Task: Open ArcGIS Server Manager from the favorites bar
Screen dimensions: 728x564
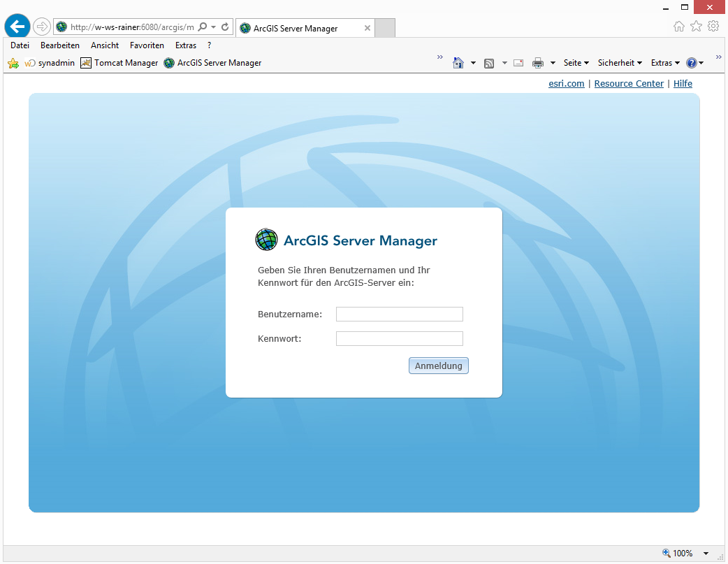Action: point(214,62)
